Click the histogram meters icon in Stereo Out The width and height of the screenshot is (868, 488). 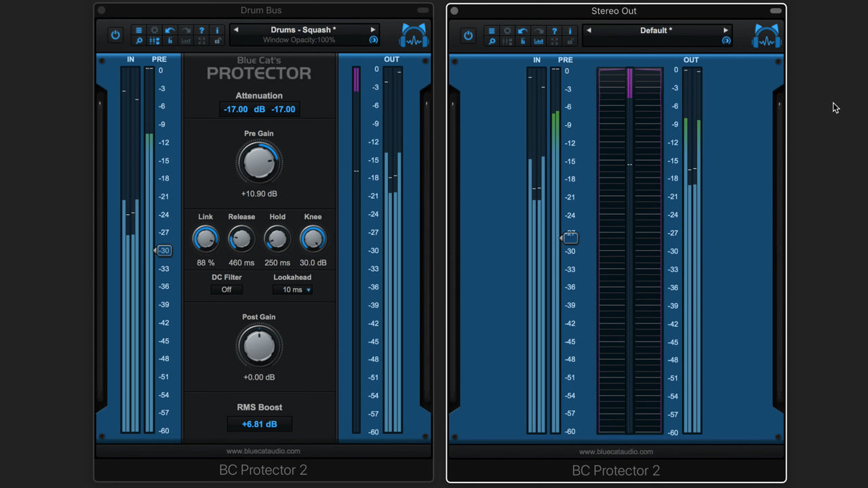coord(538,41)
